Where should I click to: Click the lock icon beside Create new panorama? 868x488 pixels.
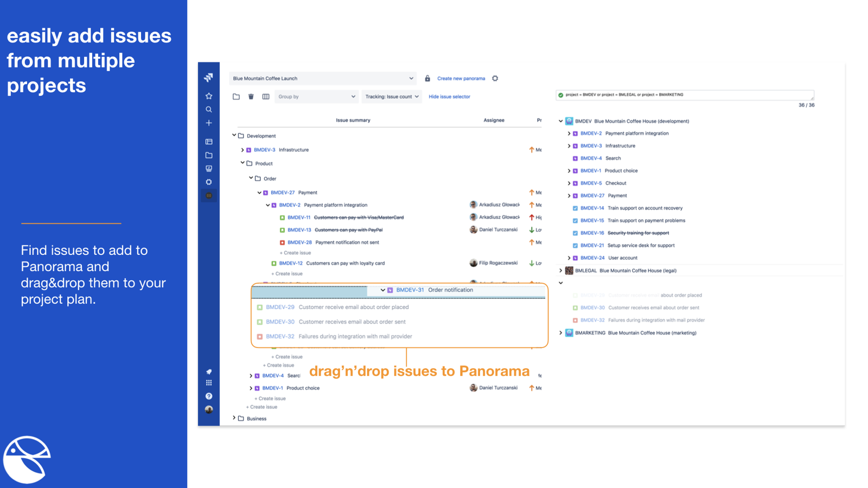(x=427, y=79)
